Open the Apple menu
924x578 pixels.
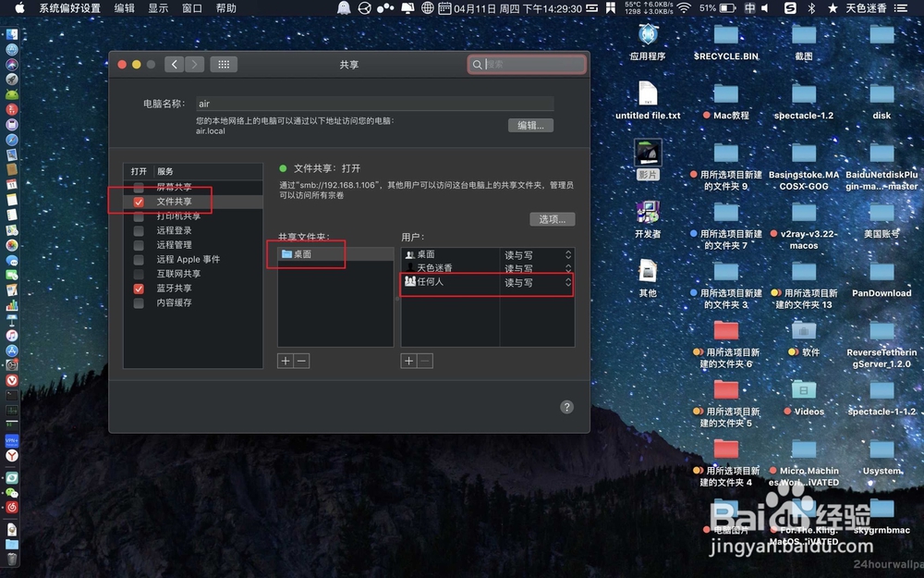click(x=18, y=7)
